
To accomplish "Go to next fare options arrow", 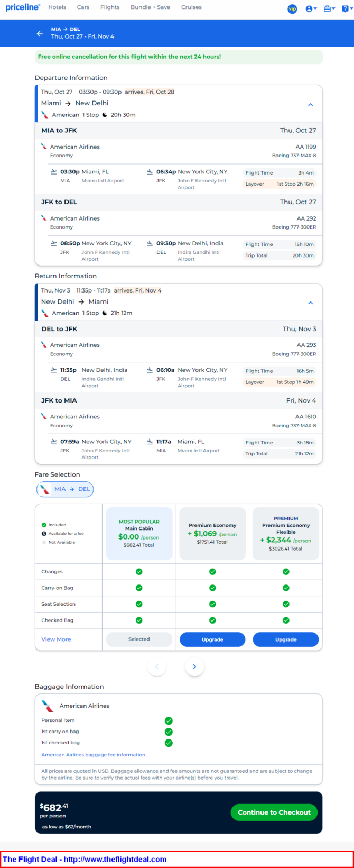I will click(x=194, y=666).
